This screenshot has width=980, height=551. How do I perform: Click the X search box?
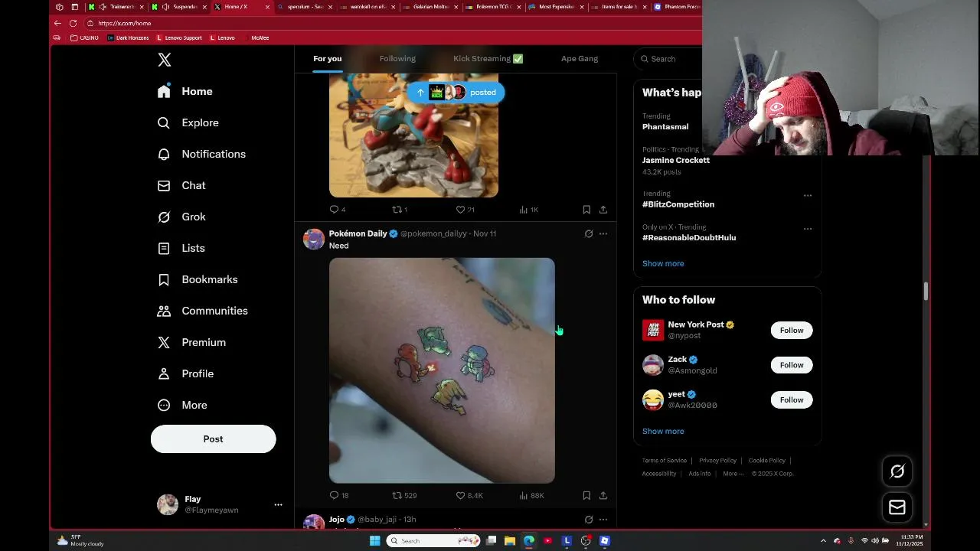click(x=668, y=59)
